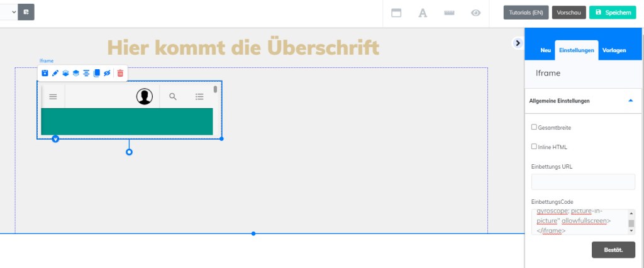Click the red trash delete icon
This screenshot has height=268, width=644.
coord(120,74)
